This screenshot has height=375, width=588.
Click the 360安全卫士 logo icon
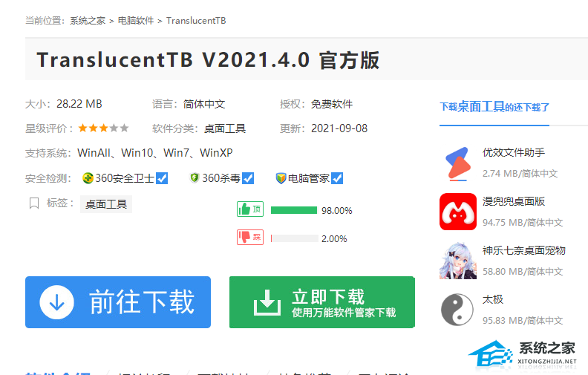[x=88, y=178]
